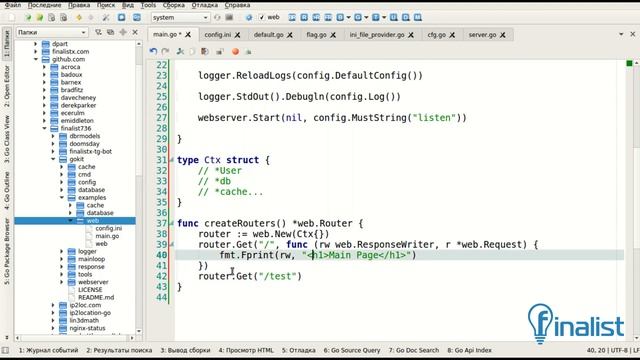Open dropdown arrow next to B Build icon
The width and height of the screenshot is (640, 360).
click(348, 18)
